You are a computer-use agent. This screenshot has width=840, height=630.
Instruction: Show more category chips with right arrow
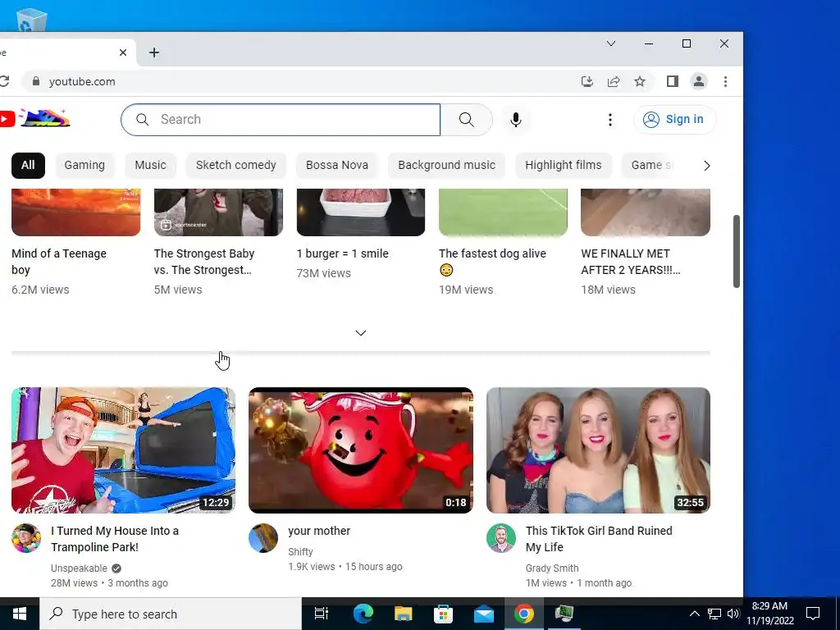pos(706,166)
